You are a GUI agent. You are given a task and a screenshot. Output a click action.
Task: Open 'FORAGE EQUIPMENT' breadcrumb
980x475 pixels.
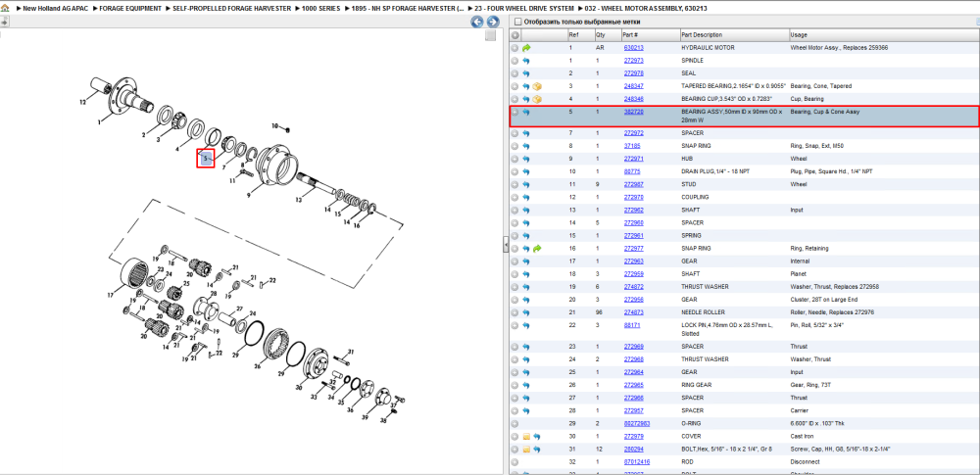(130, 8)
